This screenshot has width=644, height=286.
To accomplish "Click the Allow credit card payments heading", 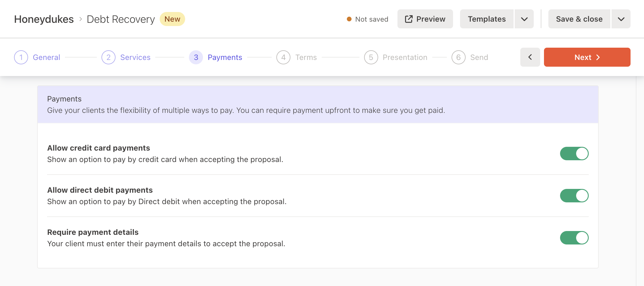I will pyautogui.click(x=99, y=148).
